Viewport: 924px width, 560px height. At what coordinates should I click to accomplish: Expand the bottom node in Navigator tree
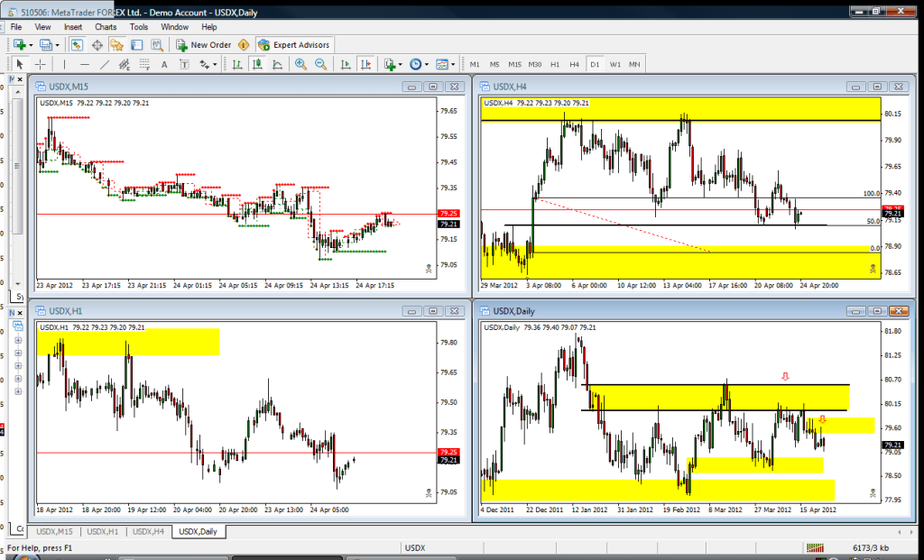point(18,391)
